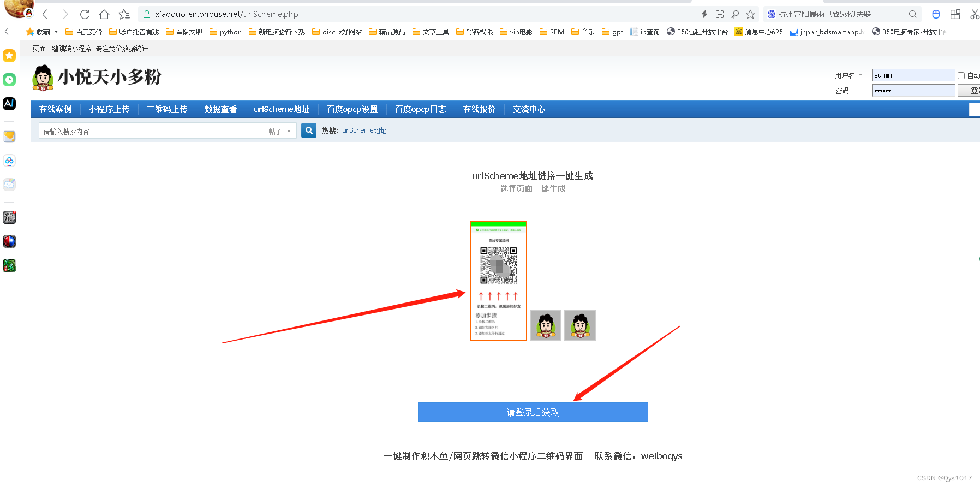Click the 请输入搜索内容 search box

(152, 131)
